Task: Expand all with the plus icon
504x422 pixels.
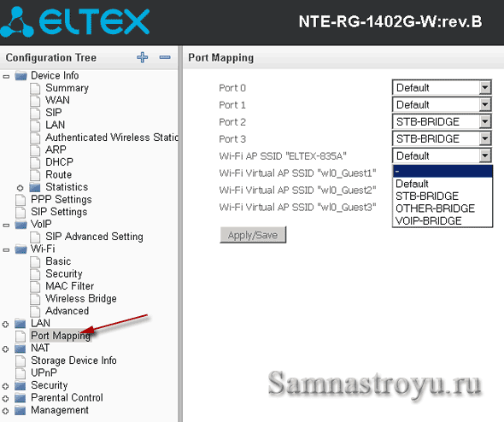Action: (x=143, y=57)
